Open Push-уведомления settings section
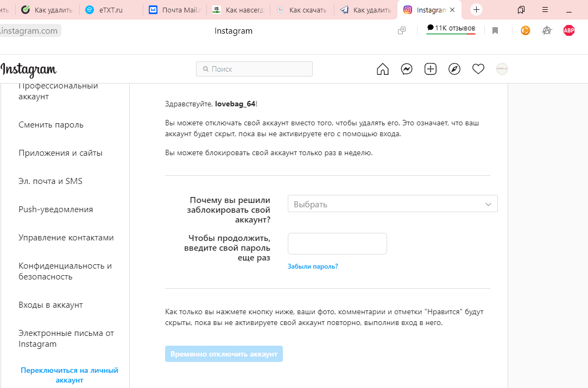Viewport: 588px width, 388px height. [x=56, y=209]
